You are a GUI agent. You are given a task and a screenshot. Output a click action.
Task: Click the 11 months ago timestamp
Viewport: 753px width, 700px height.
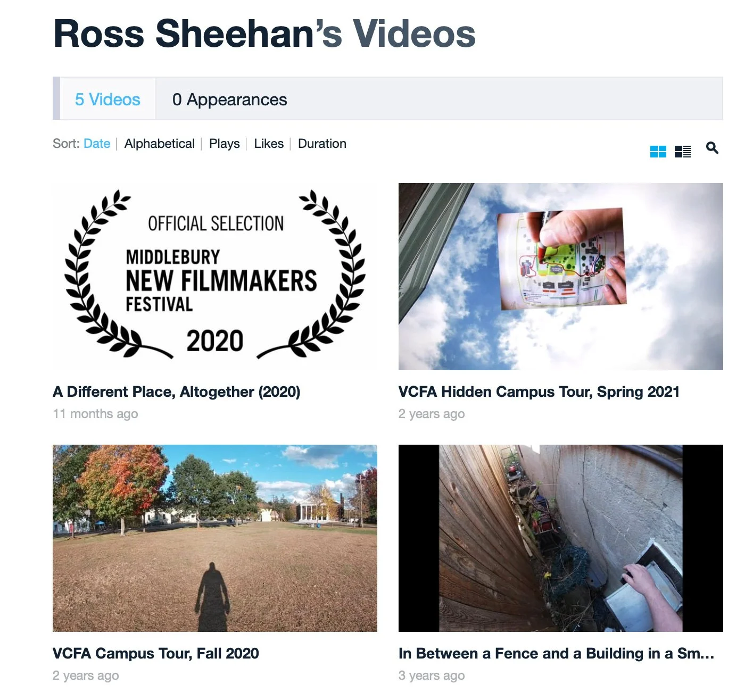pyautogui.click(x=95, y=414)
